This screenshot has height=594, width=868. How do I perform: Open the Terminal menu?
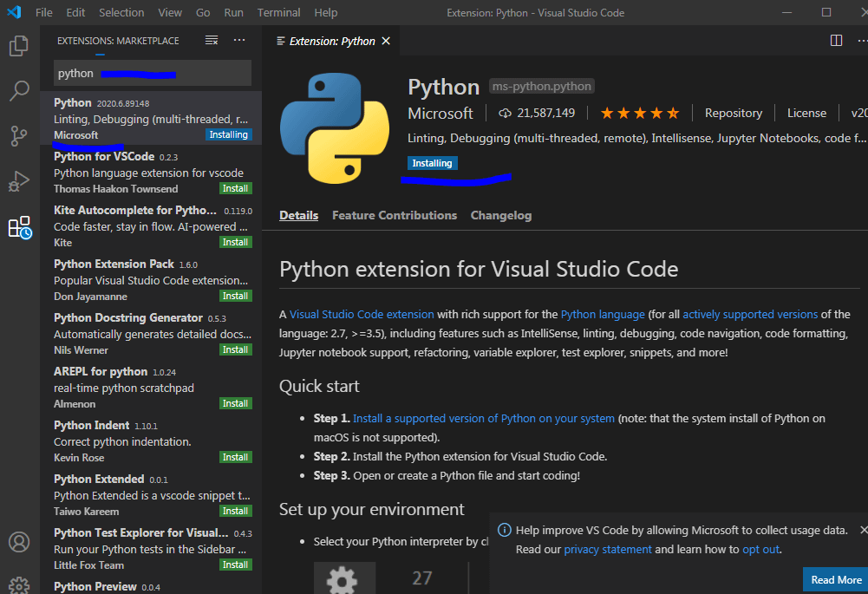coord(278,12)
